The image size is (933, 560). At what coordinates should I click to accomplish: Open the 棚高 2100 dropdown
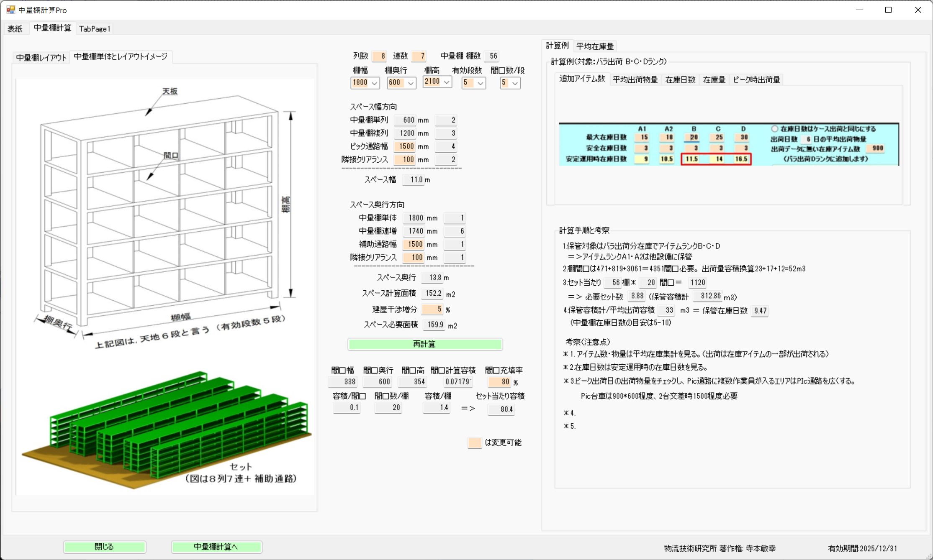pyautogui.click(x=447, y=82)
